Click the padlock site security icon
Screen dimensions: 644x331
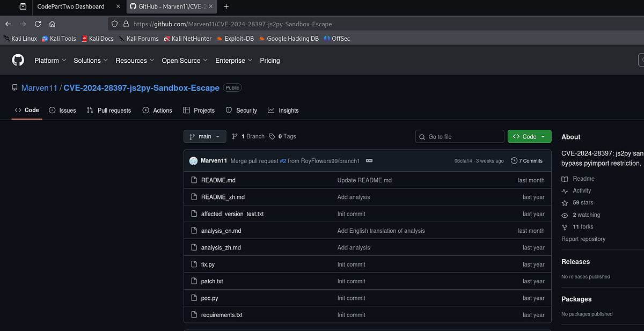pyautogui.click(x=126, y=24)
